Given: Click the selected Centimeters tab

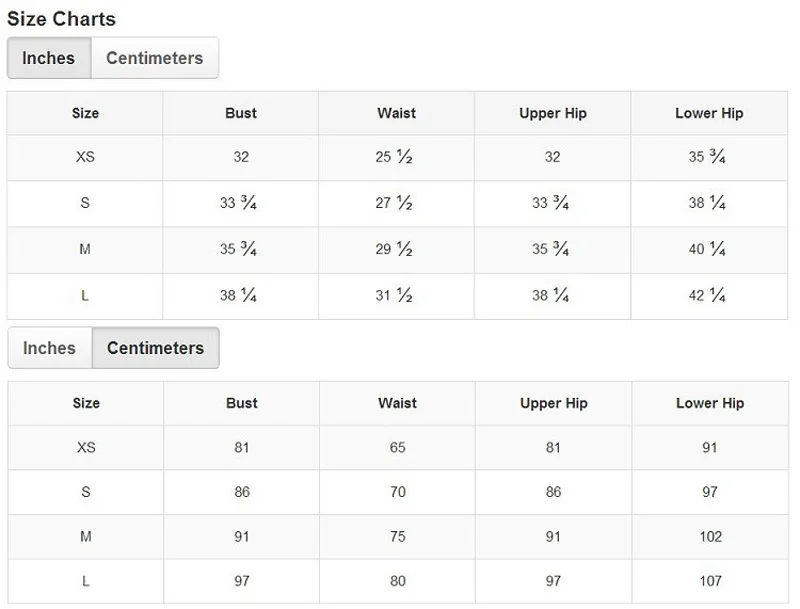Looking at the screenshot, I should 155,348.
